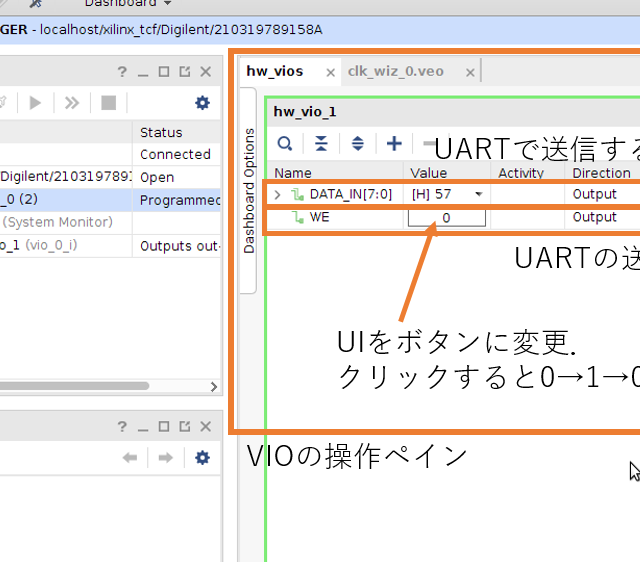The image size is (640, 562).
Task: Switch to the clk_wiz_0.veo tab
Action: (x=396, y=71)
